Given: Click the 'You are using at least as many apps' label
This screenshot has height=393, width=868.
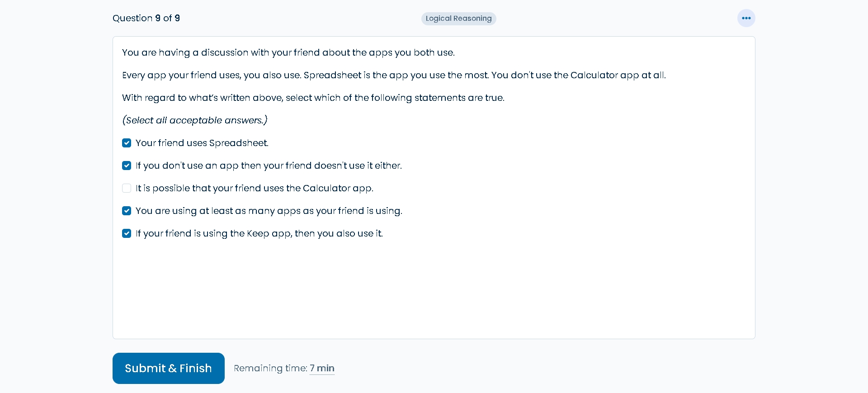Looking at the screenshot, I should tap(269, 211).
